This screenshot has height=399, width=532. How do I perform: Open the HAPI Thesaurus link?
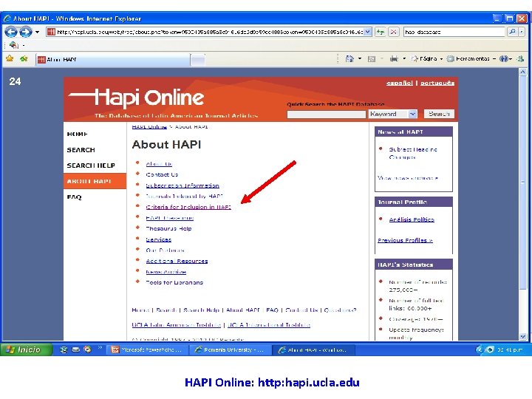pyautogui.click(x=170, y=218)
